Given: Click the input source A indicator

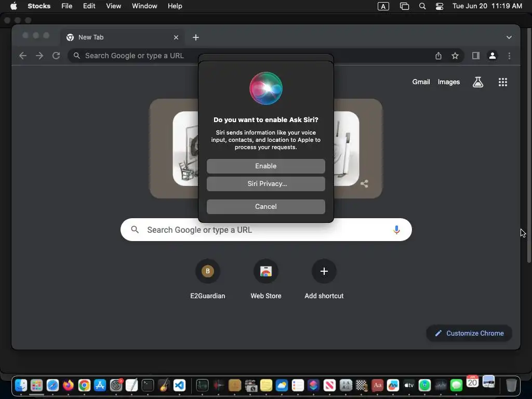Looking at the screenshot, I should pos(383,6).
